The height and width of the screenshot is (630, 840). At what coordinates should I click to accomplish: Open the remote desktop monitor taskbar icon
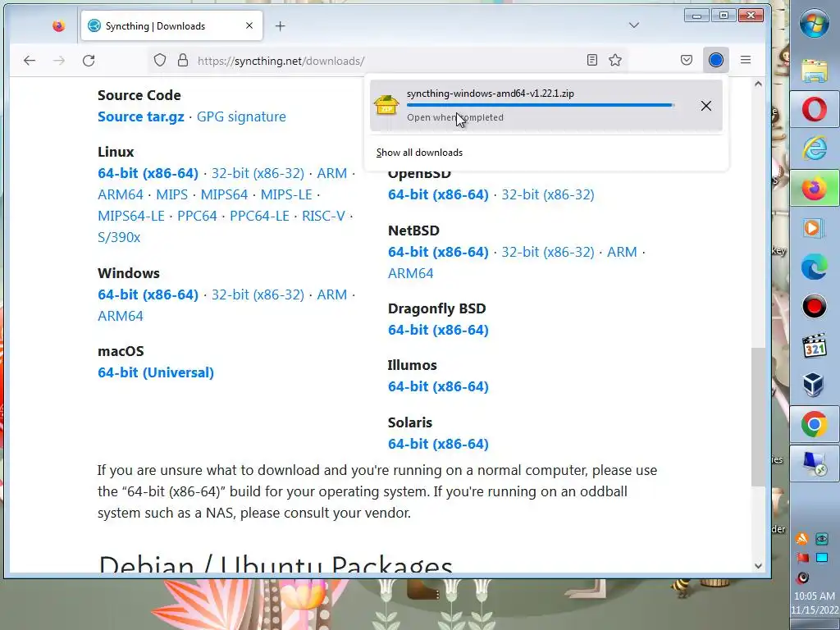click(x=815, y=463)
